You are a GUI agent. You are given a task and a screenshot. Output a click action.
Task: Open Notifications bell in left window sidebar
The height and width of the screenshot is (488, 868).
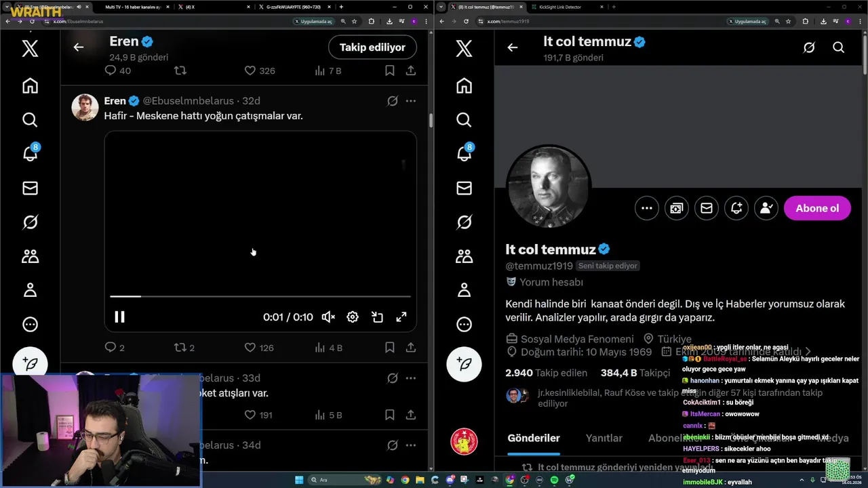30,153
